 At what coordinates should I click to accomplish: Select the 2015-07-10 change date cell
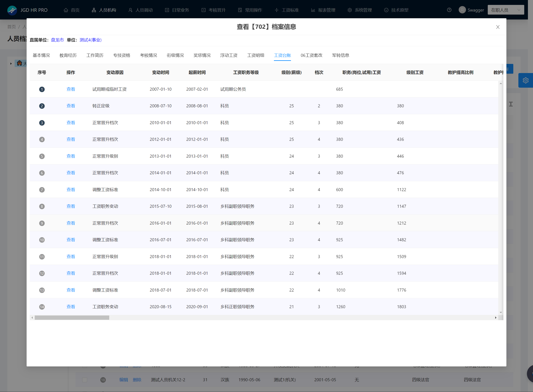pos(160,206)
